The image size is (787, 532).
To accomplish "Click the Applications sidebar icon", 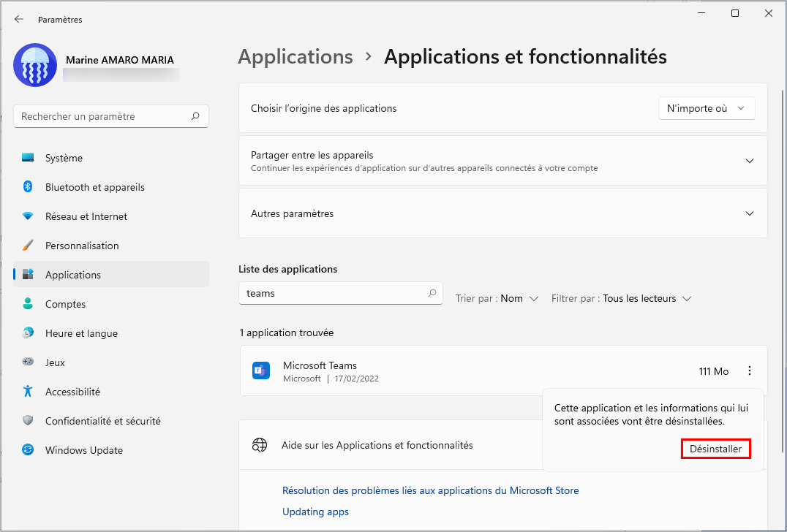I will [28, 275].
